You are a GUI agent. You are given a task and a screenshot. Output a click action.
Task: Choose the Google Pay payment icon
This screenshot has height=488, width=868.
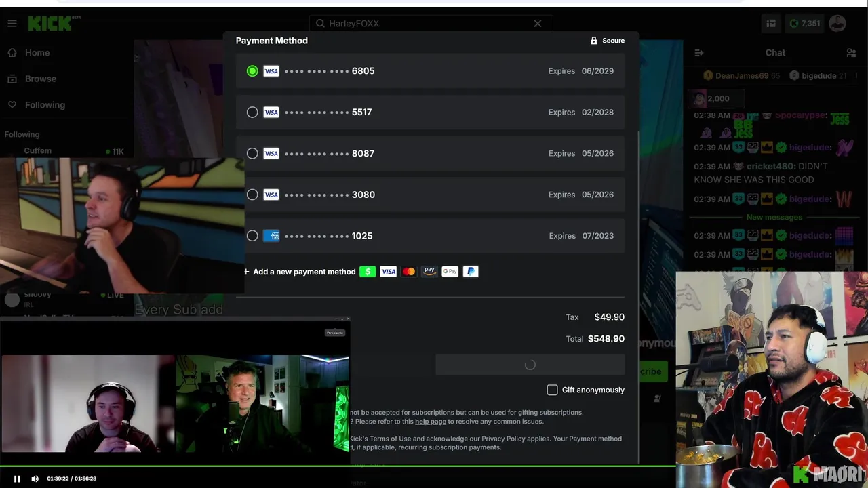click(450, 272)
